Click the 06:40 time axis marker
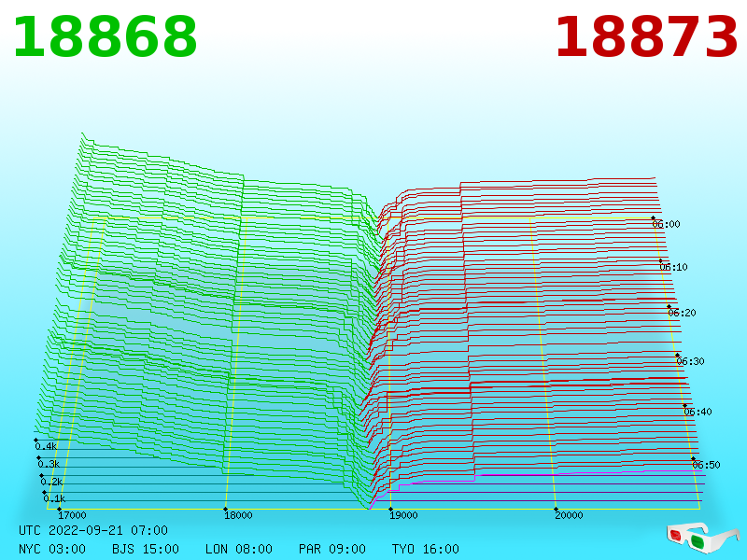This screenshot has height=560, width=747. point(698,412)
